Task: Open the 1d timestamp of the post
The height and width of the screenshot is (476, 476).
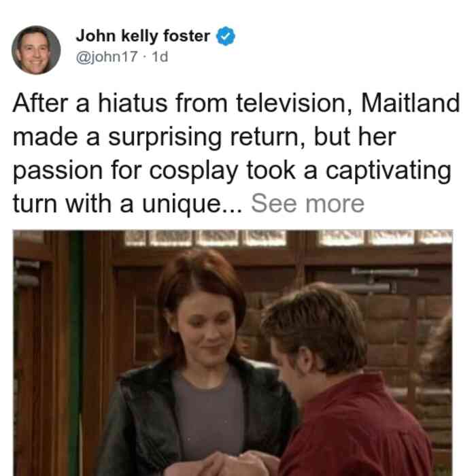Action: pos(160,56)
